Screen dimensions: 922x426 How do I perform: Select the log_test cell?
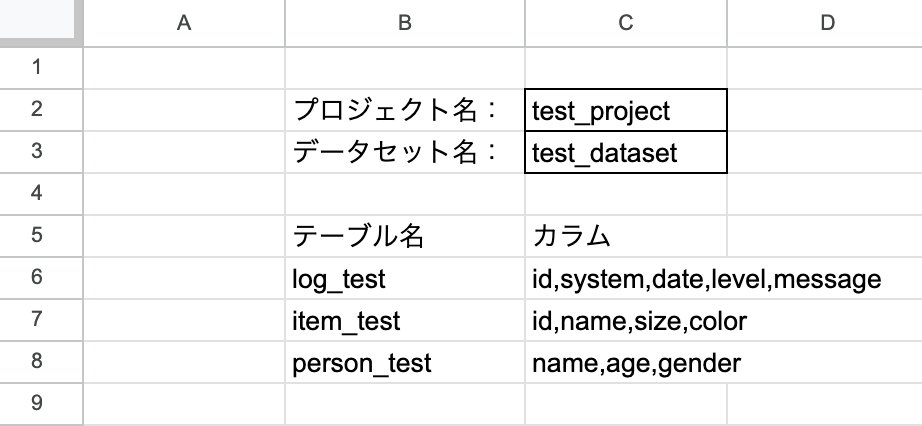[404, 279]
